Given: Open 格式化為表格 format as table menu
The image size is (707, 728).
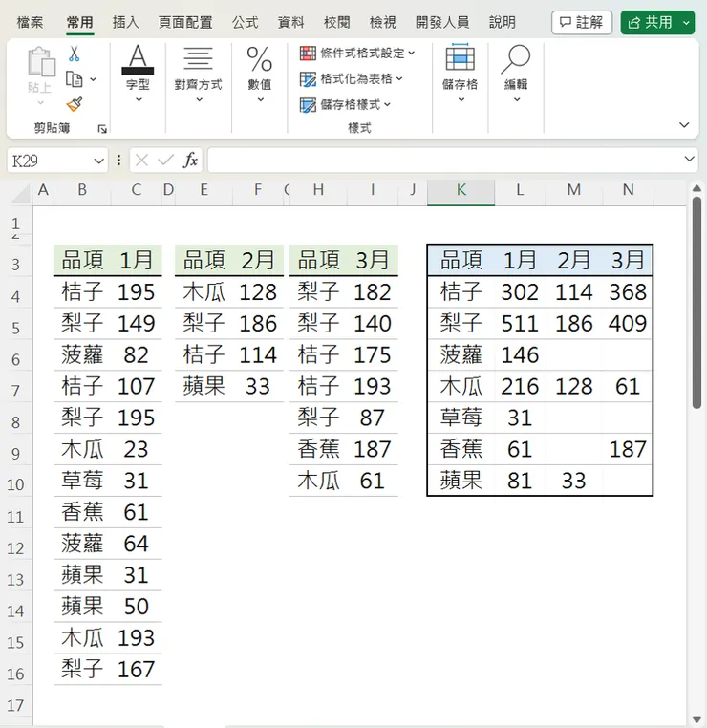Looking at the screenshot, I should (352, 79).
